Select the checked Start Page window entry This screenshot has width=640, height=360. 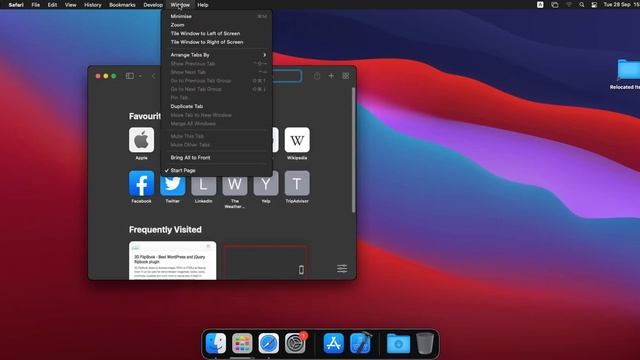coord(216,170)
